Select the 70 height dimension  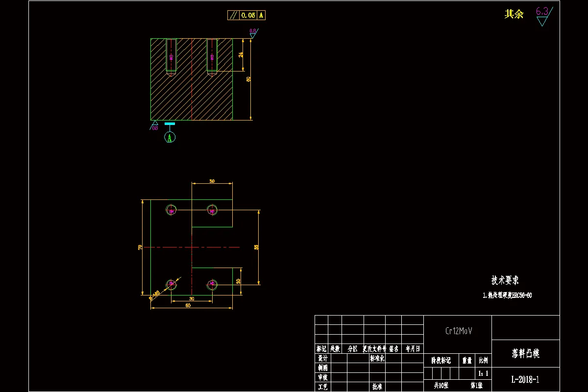pyautogui.click(x=140, y=247)
